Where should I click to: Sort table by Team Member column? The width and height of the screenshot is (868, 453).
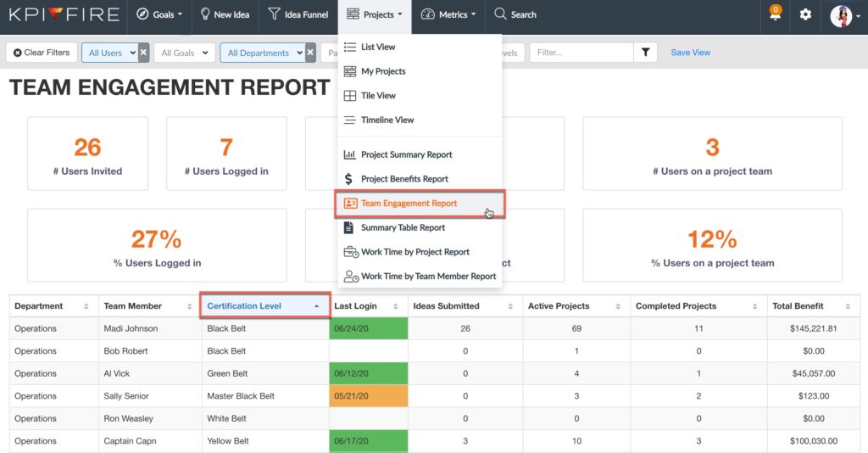click(150, 306)
